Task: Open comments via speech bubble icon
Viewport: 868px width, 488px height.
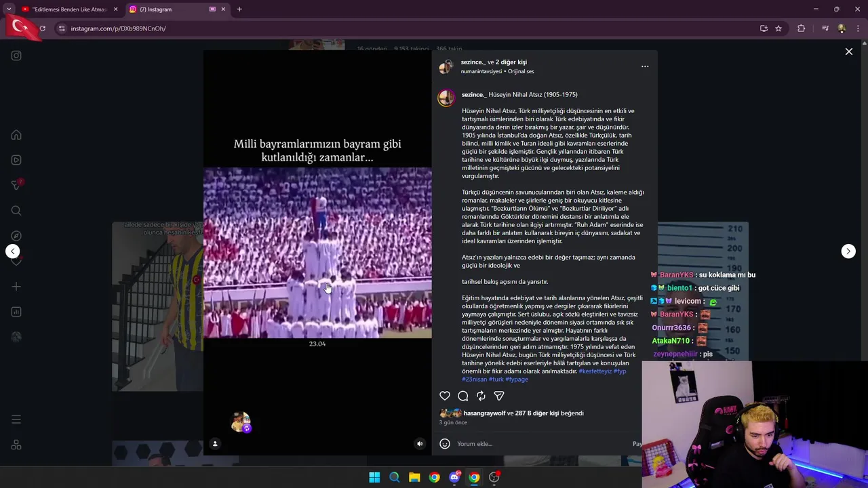Action: (463, 396)
